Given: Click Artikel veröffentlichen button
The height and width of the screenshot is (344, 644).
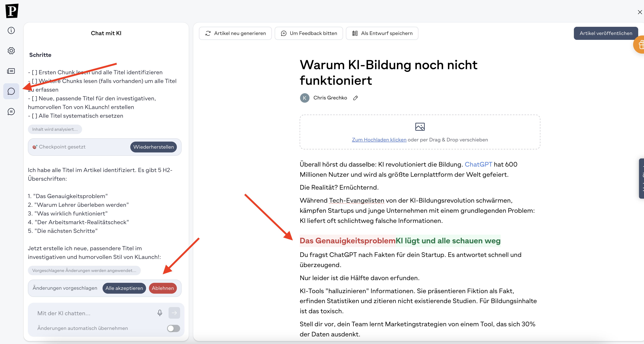Looking at the screenshot, I should click(606, 33).
